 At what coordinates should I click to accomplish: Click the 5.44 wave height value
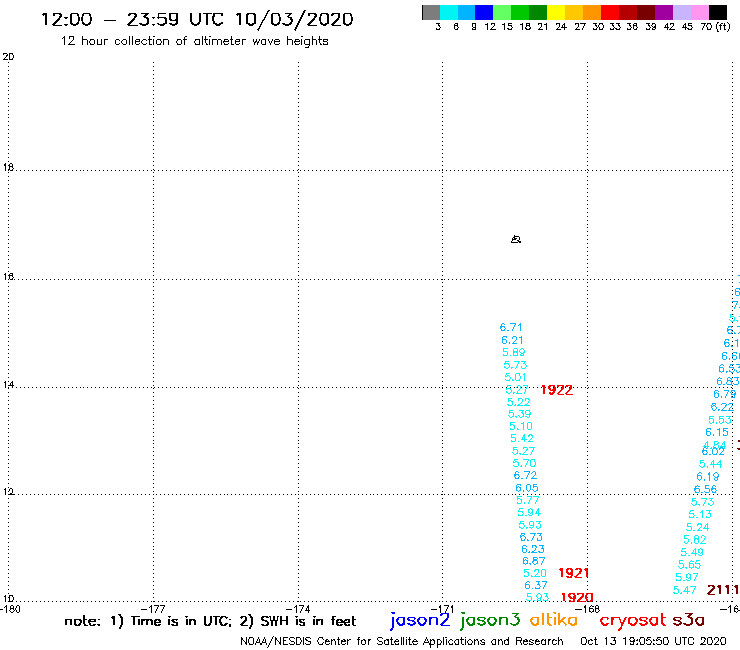coord(711,464)
